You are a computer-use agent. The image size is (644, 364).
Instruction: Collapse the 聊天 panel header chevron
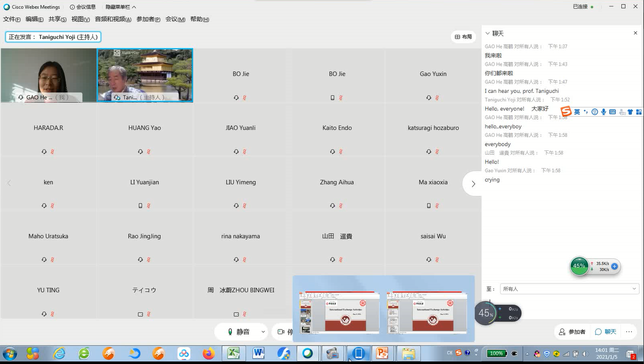pos(487,33)
